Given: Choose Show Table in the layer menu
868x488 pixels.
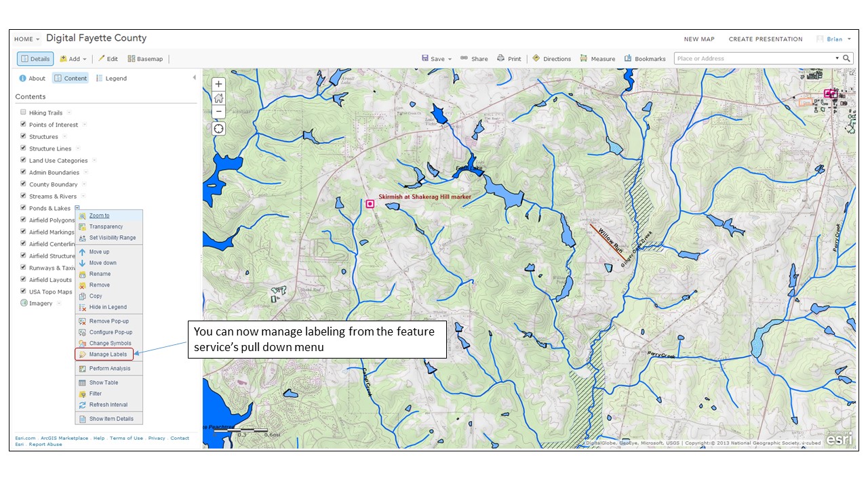Looking at the screenshot, I should tap(103, 383).
